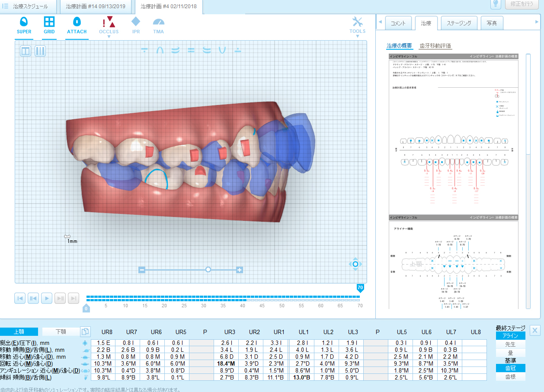The height and width of the screenshot is (392, 544).
Task: Switch to split two-pane view icon
Action: [x=26, y=51]
